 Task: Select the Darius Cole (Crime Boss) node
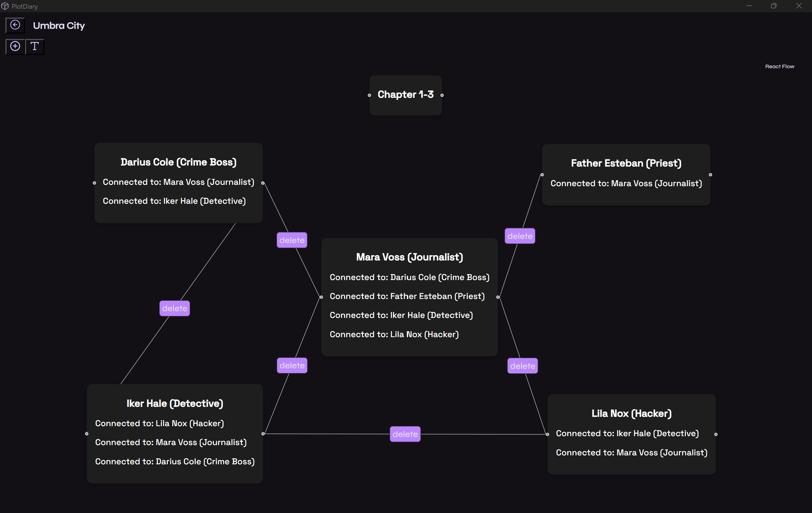click(x=178, y=162)
